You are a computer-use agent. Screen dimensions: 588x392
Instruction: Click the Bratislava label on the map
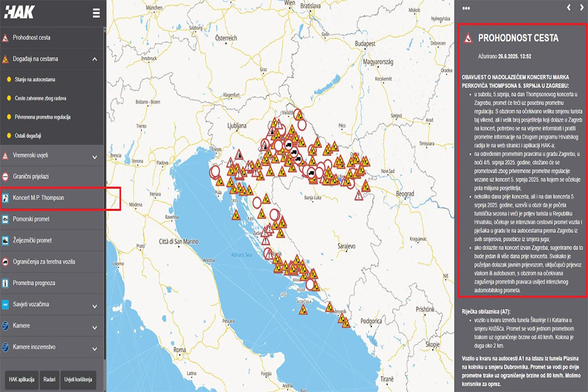coord(311,6)
